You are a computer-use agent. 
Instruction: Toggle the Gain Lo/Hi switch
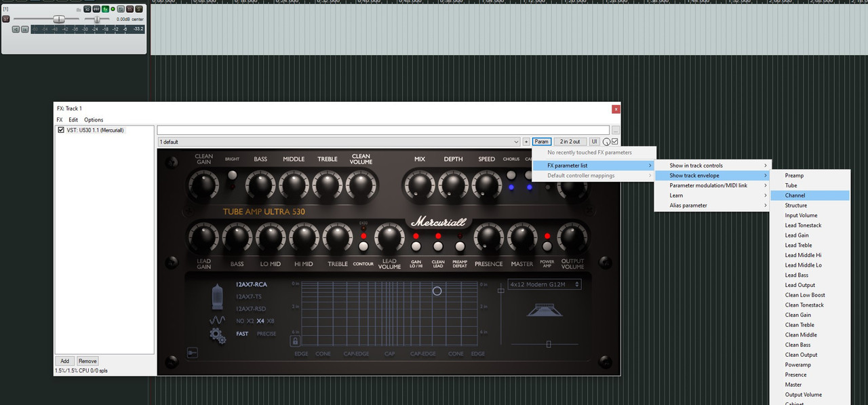416,246
